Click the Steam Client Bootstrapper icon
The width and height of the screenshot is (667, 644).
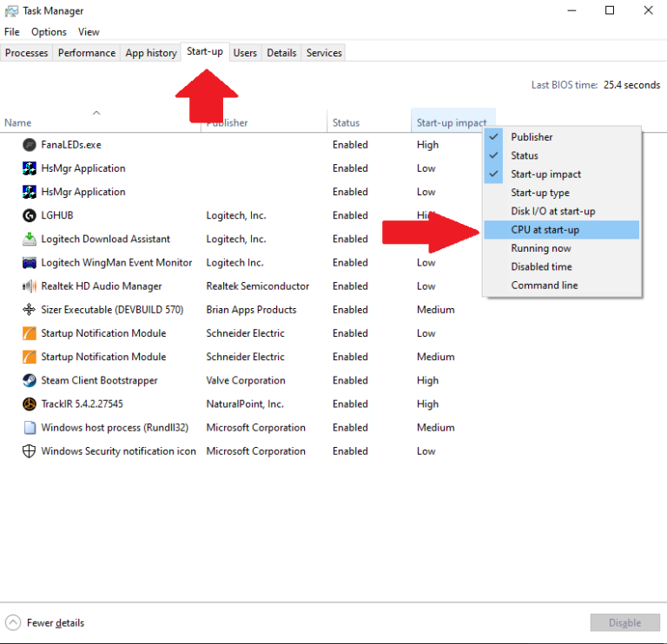29,380
